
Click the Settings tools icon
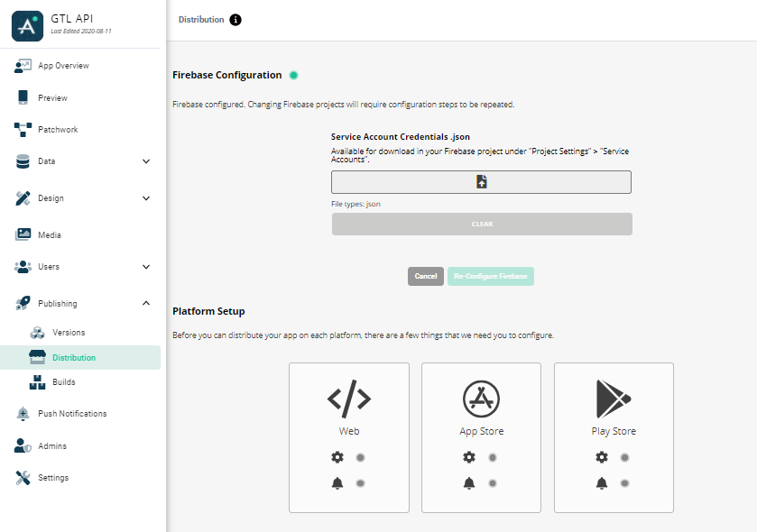(23, 478)
